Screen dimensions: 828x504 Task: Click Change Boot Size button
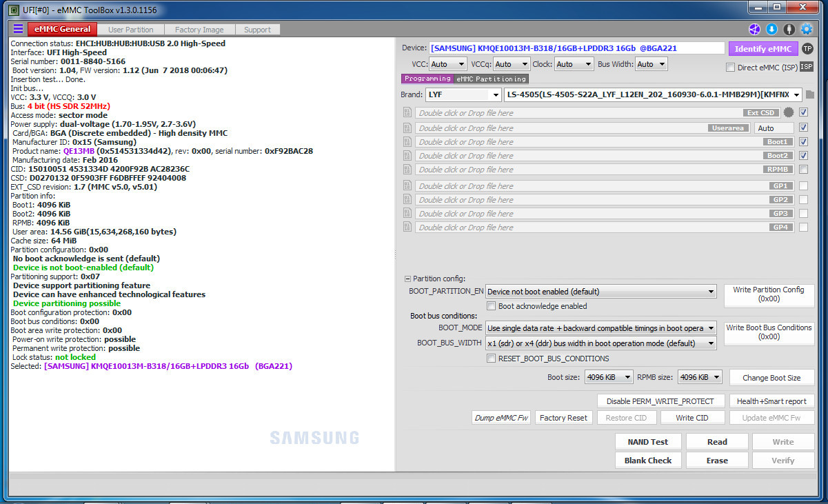pyautogui.click(x=771, y=378)
